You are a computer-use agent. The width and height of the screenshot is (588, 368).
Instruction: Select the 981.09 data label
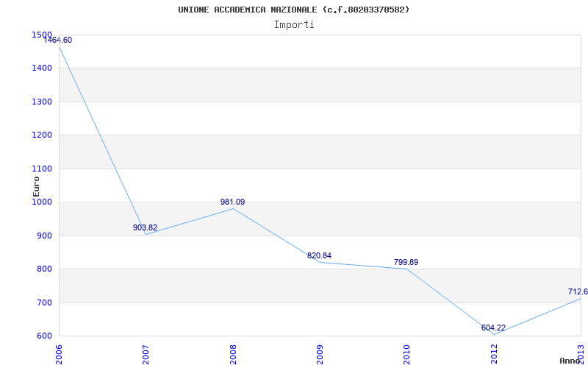pyautogui.click(x=232, y=202)
